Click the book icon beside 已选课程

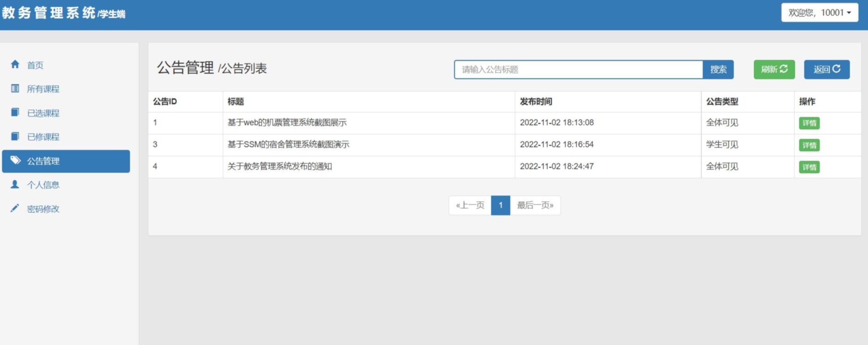click(15, 112)
